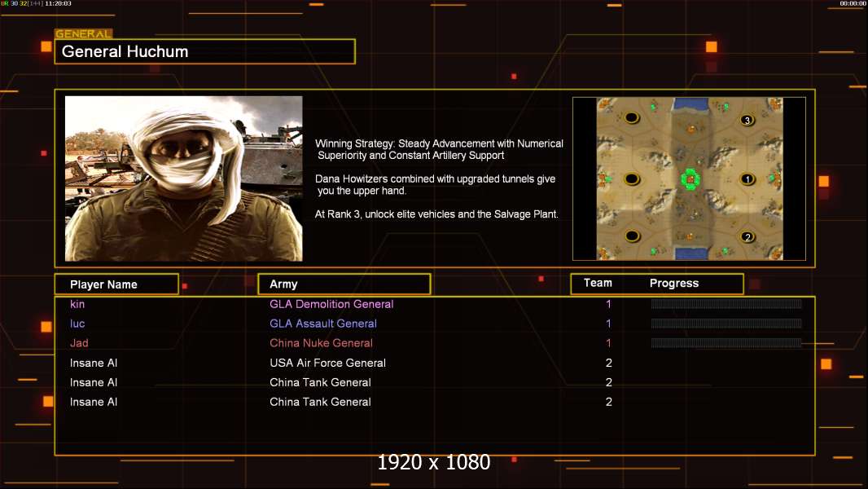This screenshot has height=489, width=868.
Task: Click the unnumbered black marker at the map's lower-left
Action: pos(632,236)
